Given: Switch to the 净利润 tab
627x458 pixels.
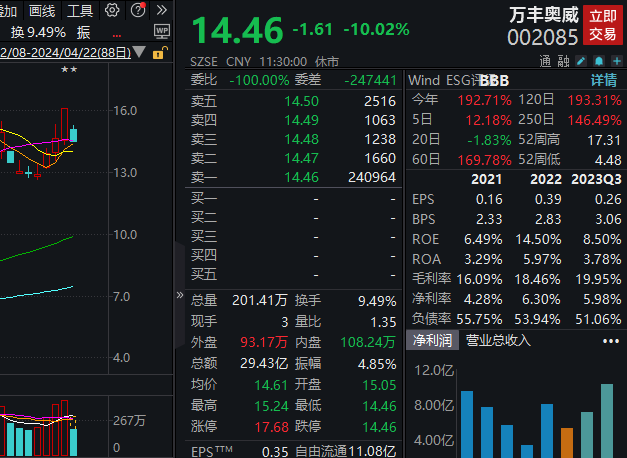Looking at the screenshot, I should [x=432, y=341].
